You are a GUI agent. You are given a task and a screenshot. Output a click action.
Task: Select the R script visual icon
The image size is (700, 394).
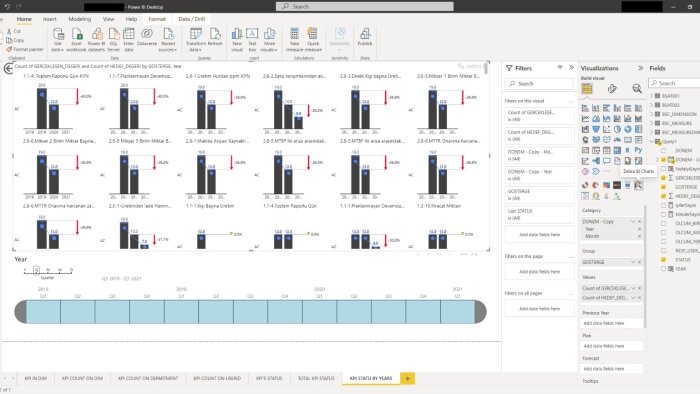tap(628, 150)
